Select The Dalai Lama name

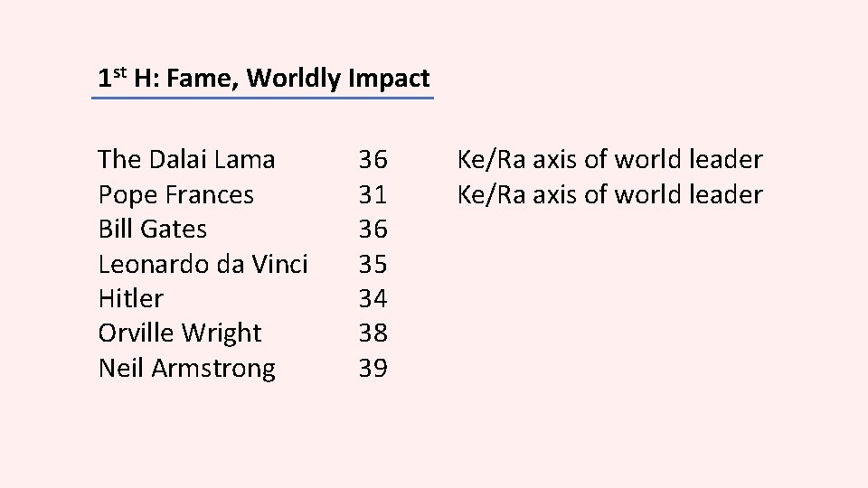186,159
